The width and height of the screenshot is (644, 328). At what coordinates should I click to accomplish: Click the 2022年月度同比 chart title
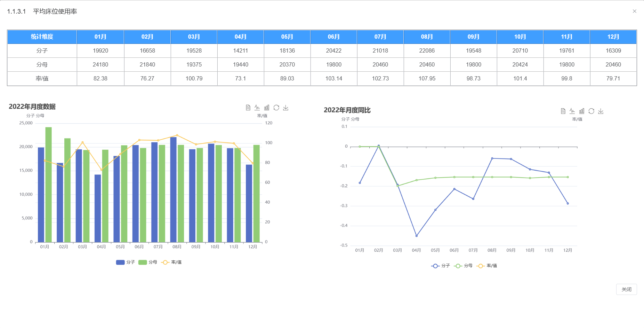[347, 110]
